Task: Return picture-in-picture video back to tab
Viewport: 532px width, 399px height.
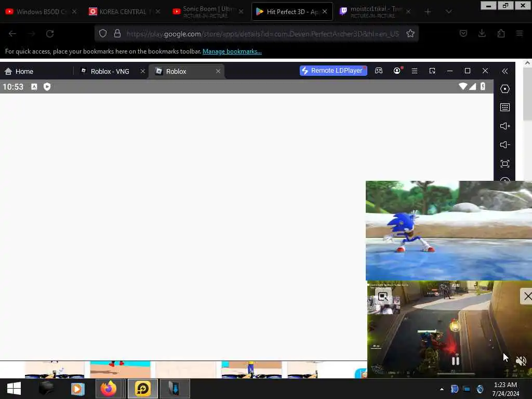Action: (383, 297)
